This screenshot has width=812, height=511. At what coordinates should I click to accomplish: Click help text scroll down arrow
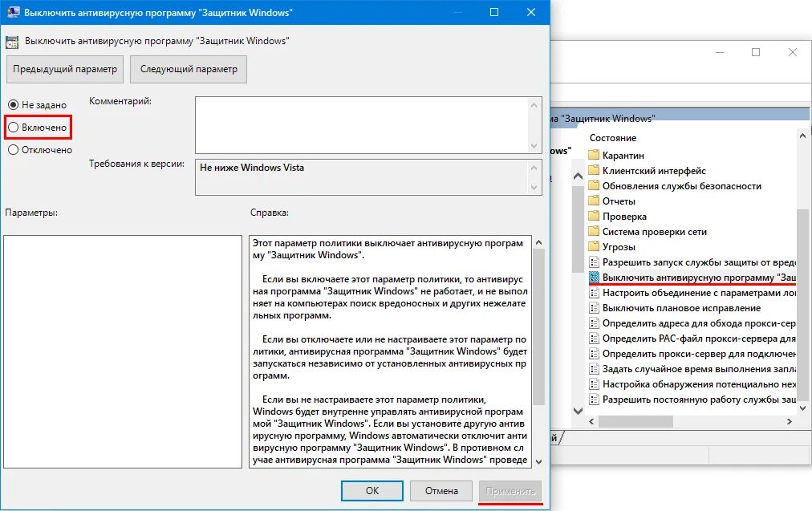click(x=538, y=461)
